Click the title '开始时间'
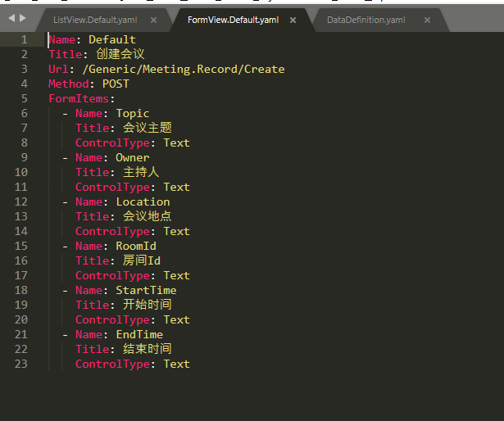The height and width of the screenshot is (421, 504). (148, 305)
